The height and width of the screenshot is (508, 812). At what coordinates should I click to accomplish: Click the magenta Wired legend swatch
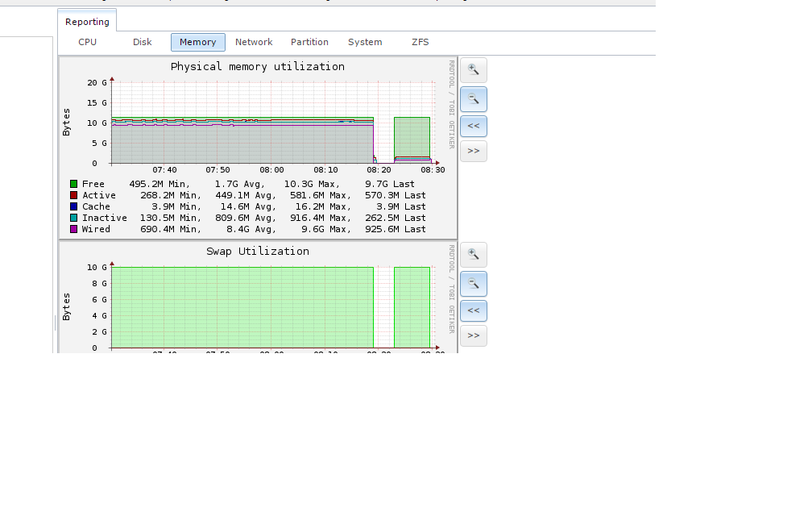pyautogui.click(x=74, y=229)
